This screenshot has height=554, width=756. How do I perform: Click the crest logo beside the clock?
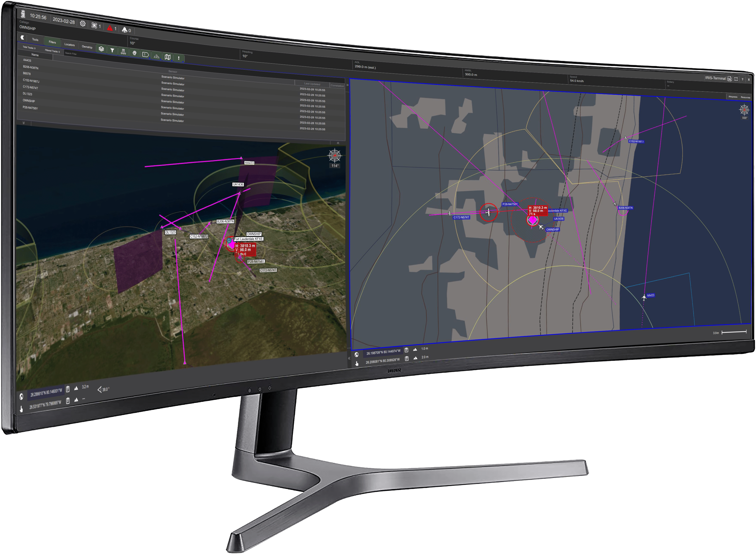(x=23, y=14)
